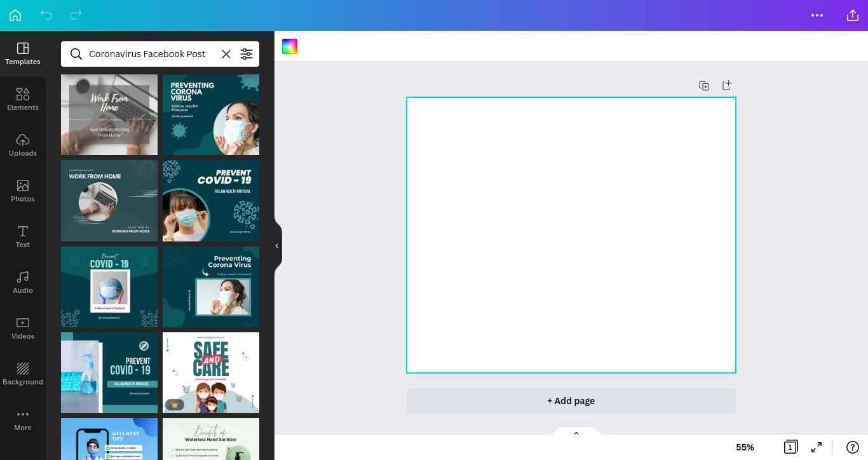The image size is (868, 460).
Task: Duplicate the current page
Action: click(704, 85)
